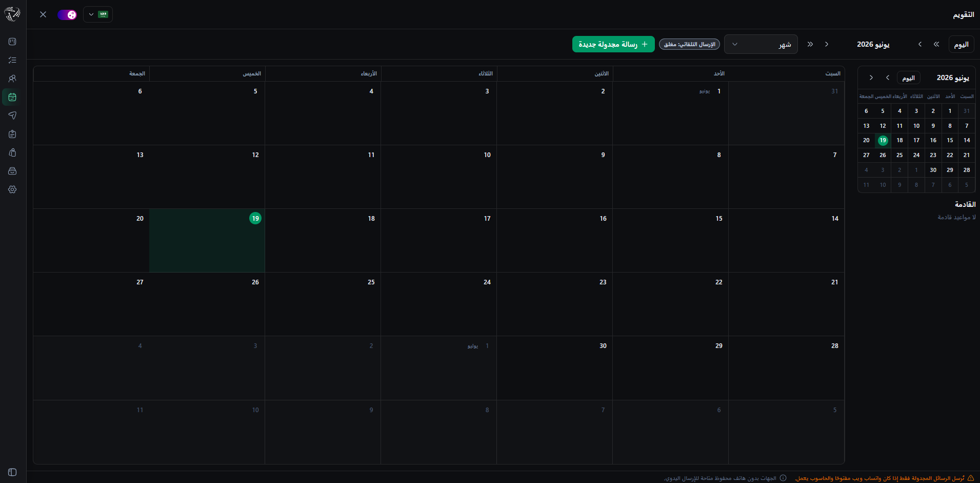Viewport: 980px width, 483px height.
Task: Click the warning triangle icon in footer
Action: pyautogui.click(x=971, y=478)
